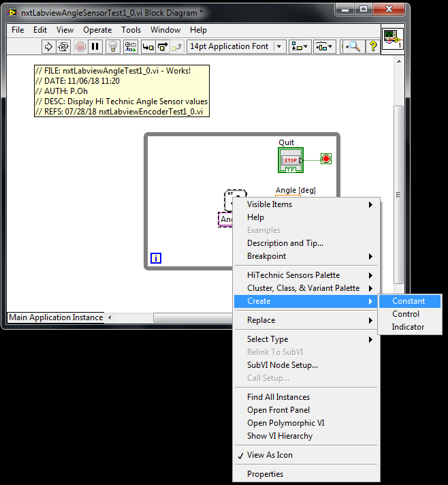Screen dimensions: 448x485
Task: Expand the Replace submenu
Action: 306,320
